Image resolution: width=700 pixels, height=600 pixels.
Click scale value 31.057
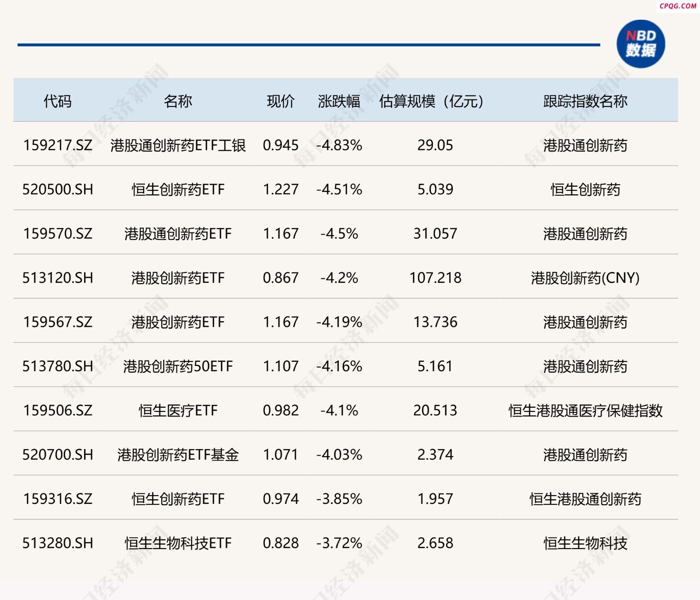[435, 234]
